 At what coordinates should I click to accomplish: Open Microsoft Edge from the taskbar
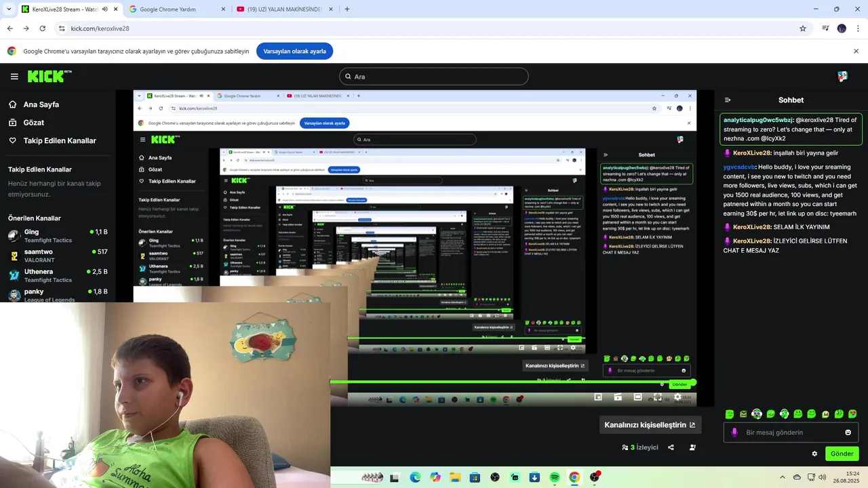point(415,478)
